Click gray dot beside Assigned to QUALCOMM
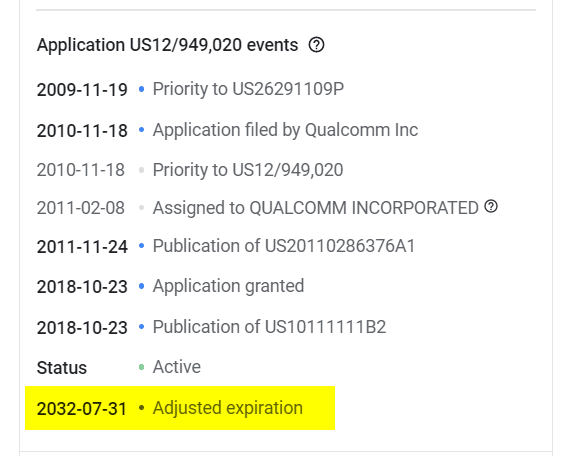The height and width of the screenshot is (456, 565). coord(142,208)
